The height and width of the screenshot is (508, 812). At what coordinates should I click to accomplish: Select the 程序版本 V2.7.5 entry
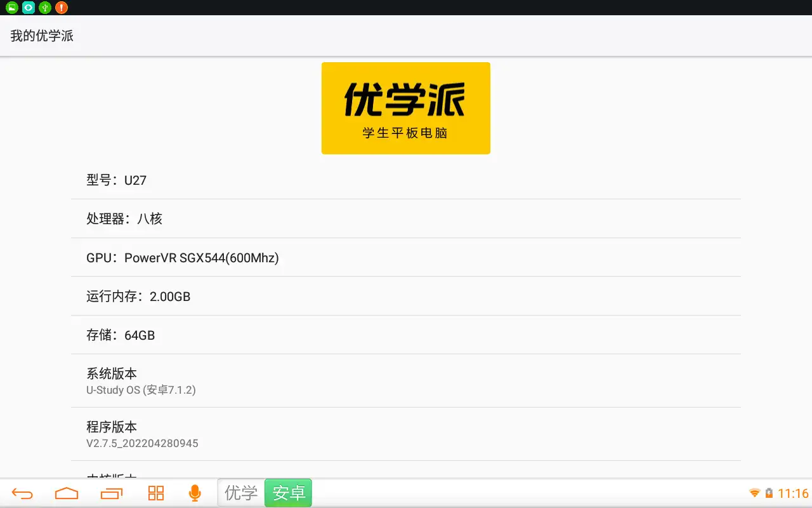406,434
